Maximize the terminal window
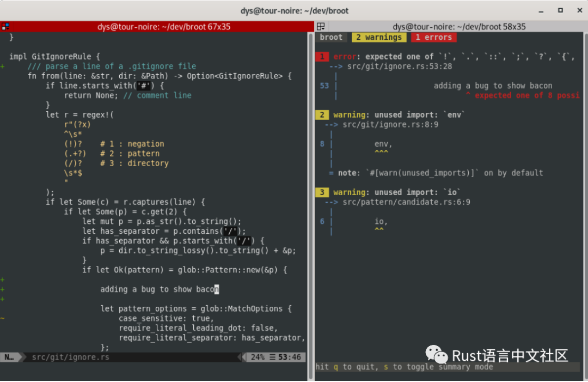The height and width of the screenshot is (382, 588). [x=560, y=10]
